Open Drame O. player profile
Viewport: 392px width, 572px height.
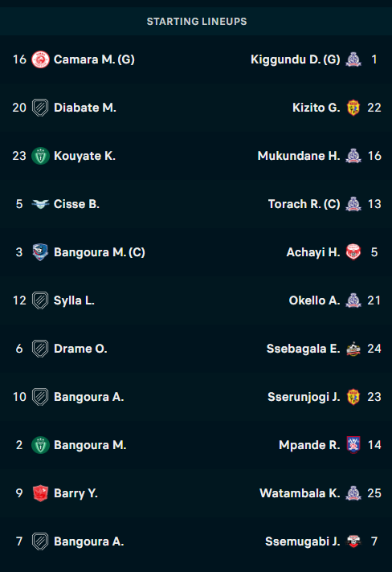tap(80, 349)
